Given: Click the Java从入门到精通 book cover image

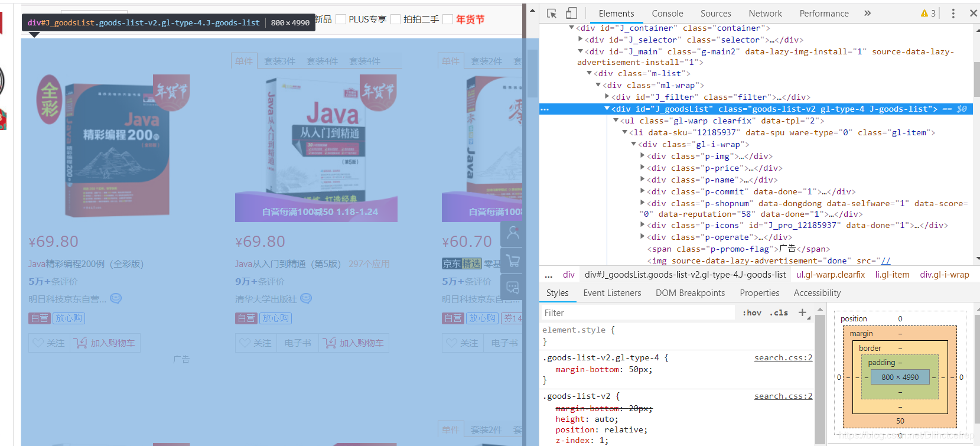Looking at the screenshot, I should [316, 148].
